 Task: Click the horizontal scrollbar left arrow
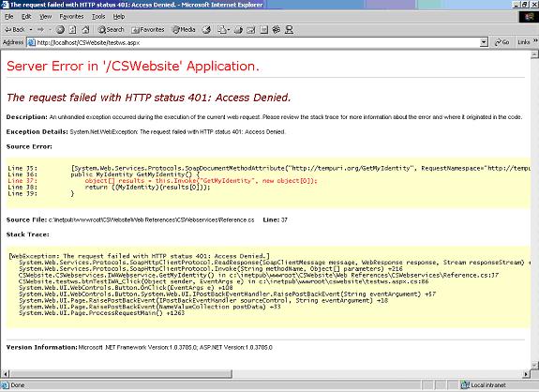point(5,374)
